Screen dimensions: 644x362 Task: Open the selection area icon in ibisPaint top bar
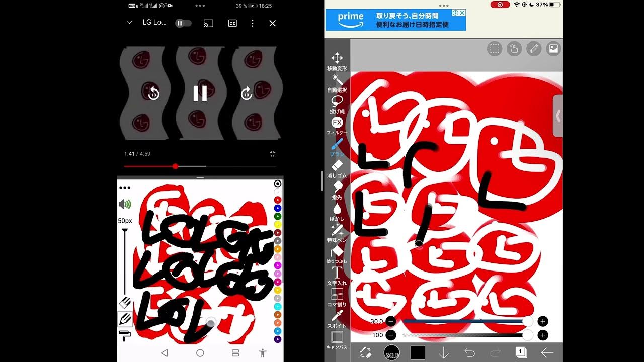pos(495,49)
